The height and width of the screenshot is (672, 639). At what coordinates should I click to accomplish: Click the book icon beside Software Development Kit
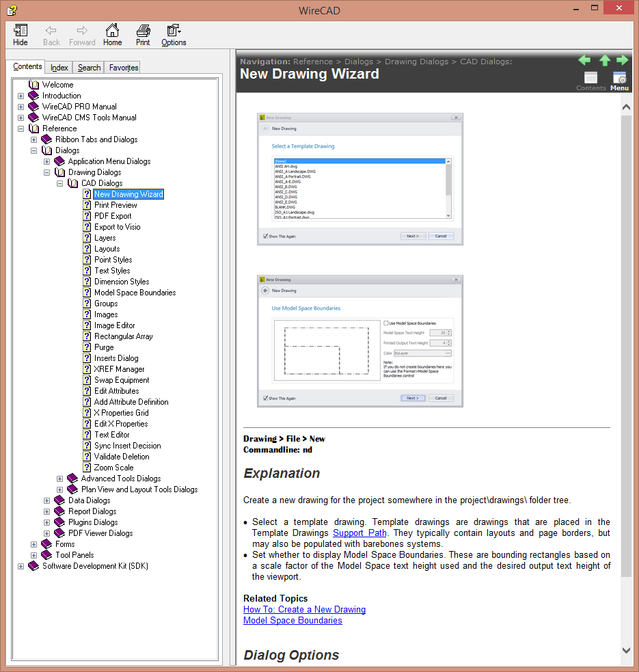33,566
